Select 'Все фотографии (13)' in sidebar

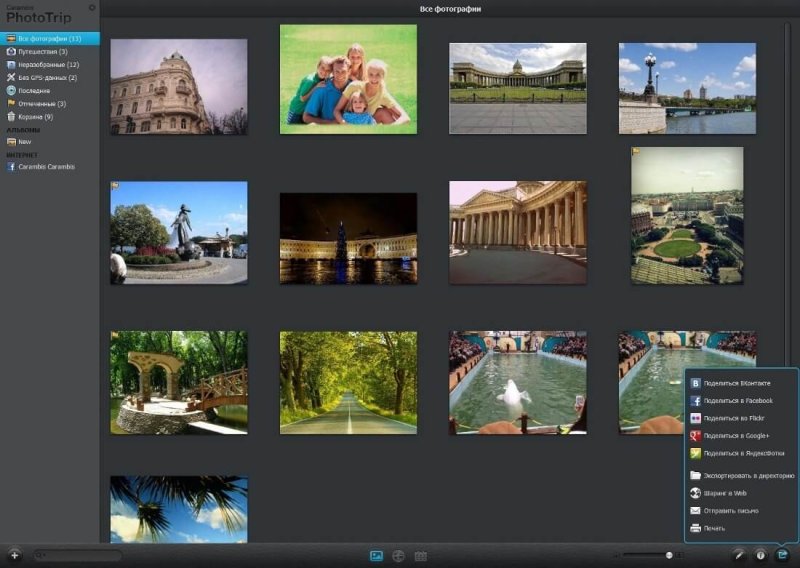click(49, 38)
